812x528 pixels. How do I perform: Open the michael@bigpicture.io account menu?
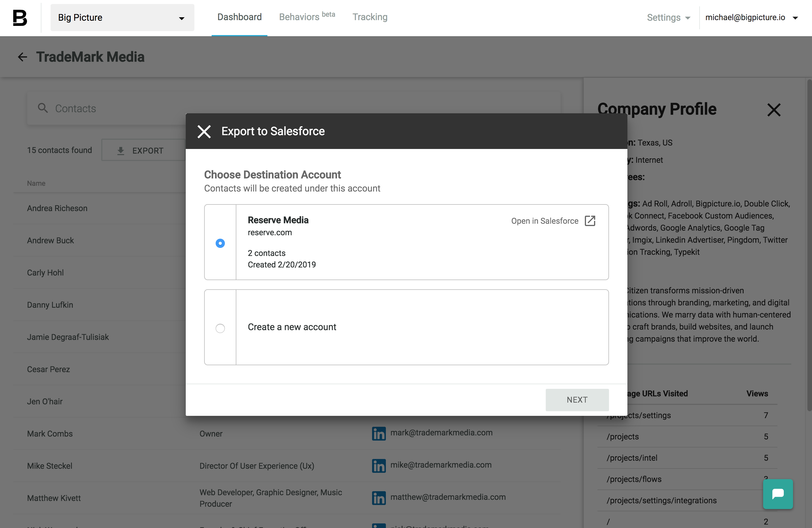coord(752,18)
